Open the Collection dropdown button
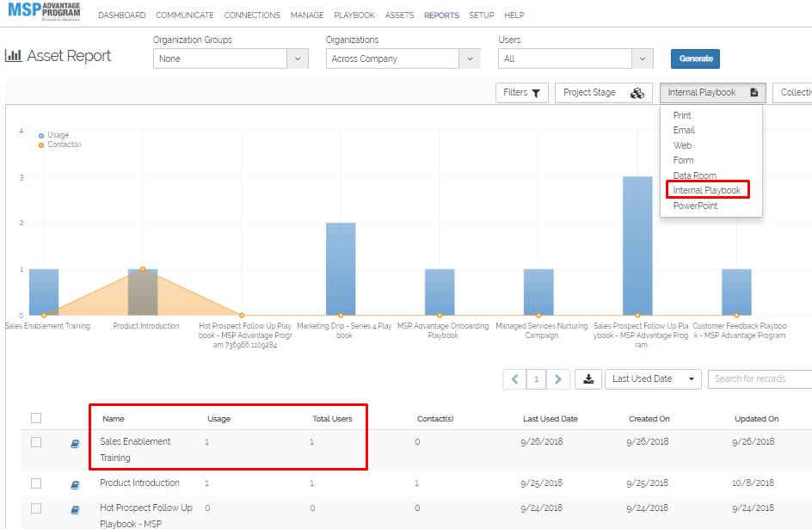Screen dimensions: 812x529 click(793, 93)
